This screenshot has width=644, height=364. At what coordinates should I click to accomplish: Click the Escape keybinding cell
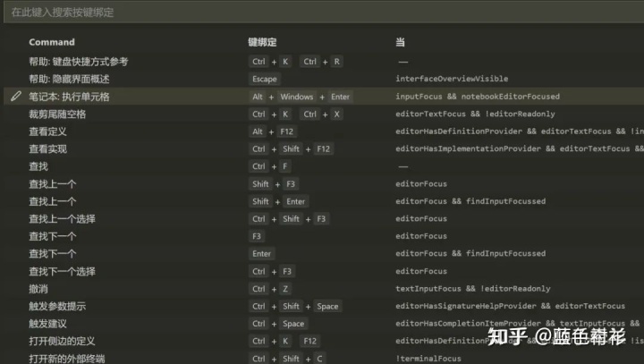coord(265,79)
